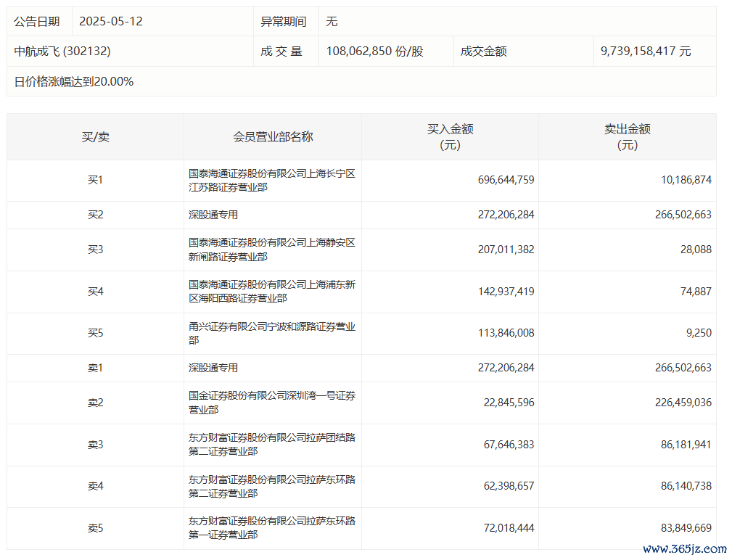Viewport: 732px width, 560px height.
Task: Select sell amount 83,849,669
Action: tap(686, 528)
